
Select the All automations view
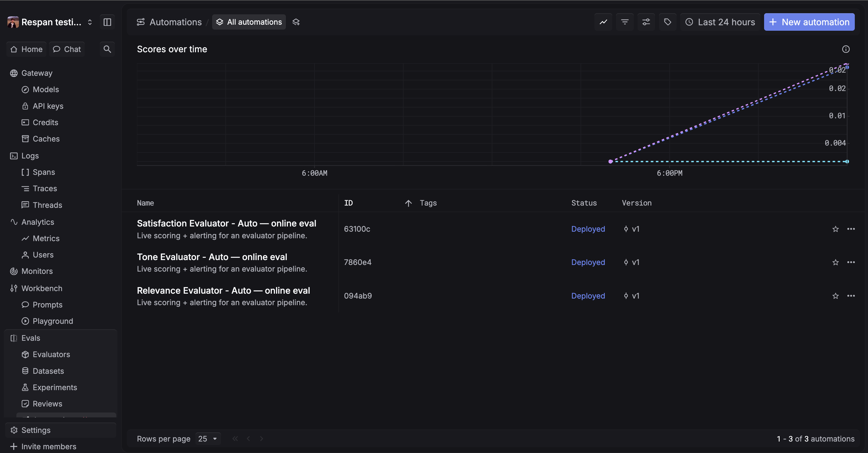[x=249, y=22]
